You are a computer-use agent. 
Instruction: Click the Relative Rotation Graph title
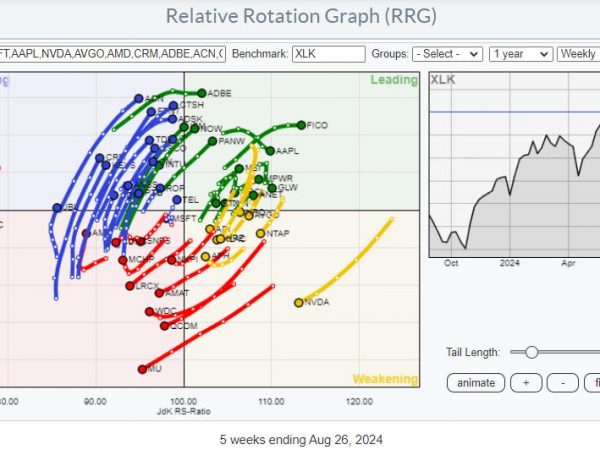301,16
